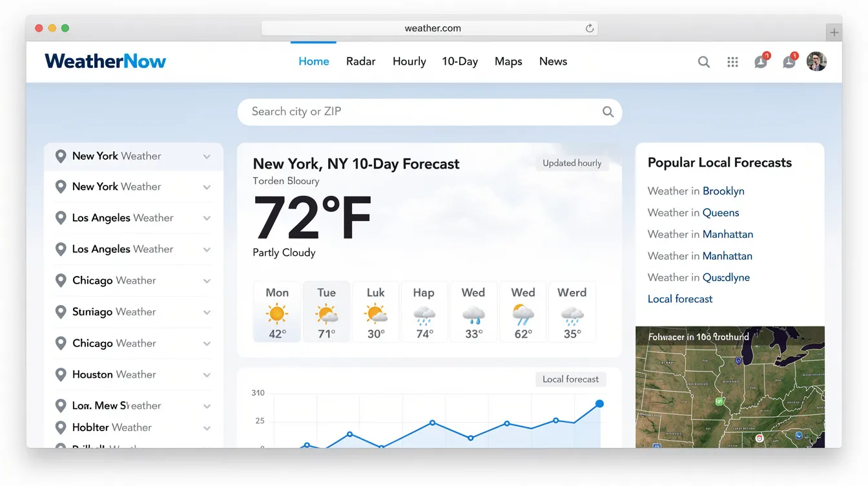Open the apps grid icon
868x486 pixels.
[732, 62]
